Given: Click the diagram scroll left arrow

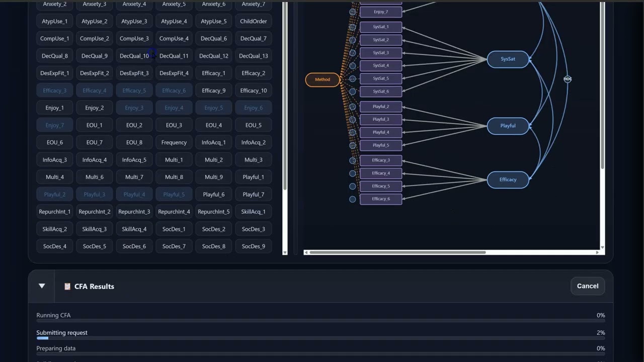Looking at the screenshot, I should point(306,252).
